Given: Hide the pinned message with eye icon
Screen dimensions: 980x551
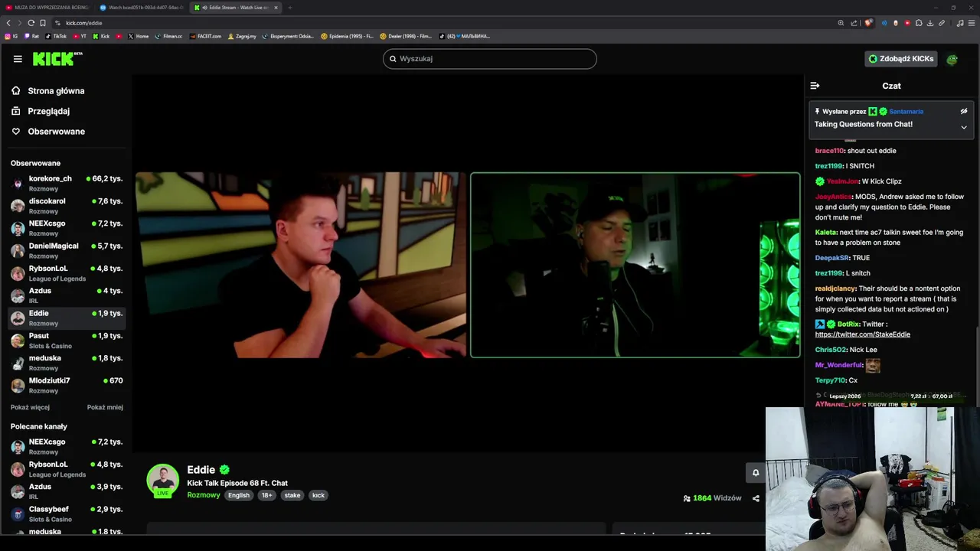Looking at the screenshot, I should point(964,112).
